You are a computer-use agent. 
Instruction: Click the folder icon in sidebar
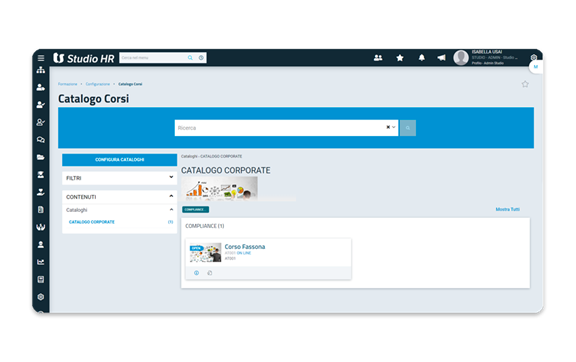point(41,157)
